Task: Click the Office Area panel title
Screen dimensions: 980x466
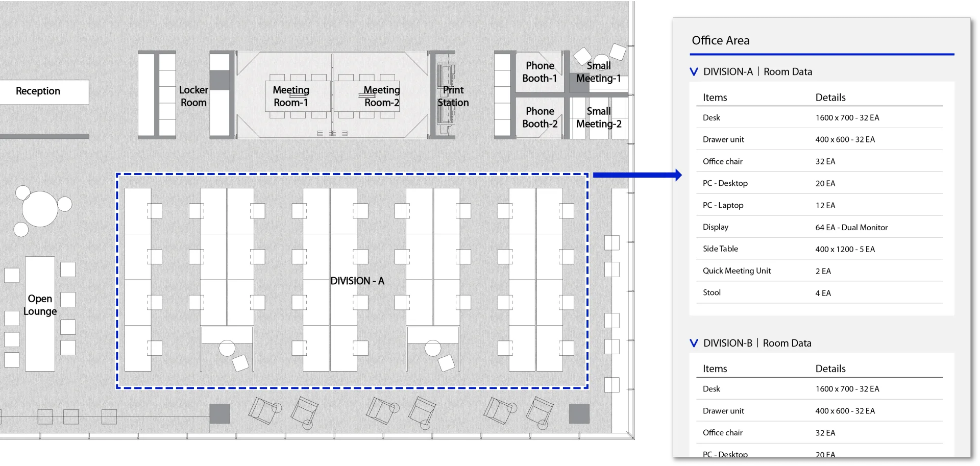Action: click(721, 40)
